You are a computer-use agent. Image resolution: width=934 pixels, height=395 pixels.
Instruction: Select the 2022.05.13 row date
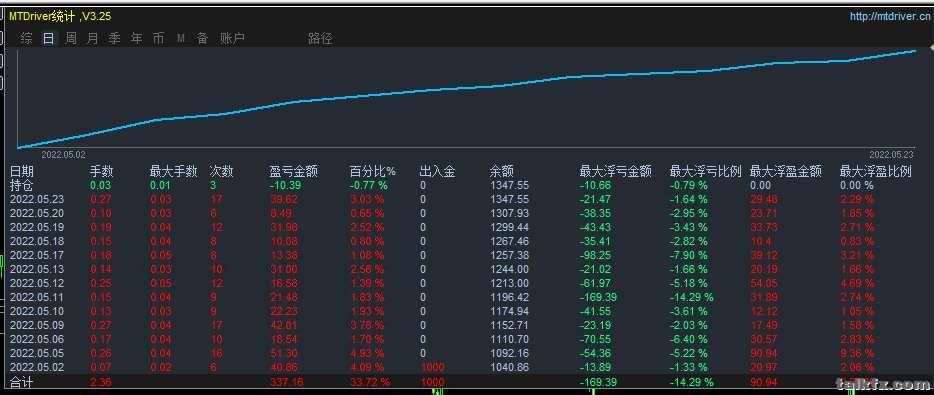click(37, 269)
